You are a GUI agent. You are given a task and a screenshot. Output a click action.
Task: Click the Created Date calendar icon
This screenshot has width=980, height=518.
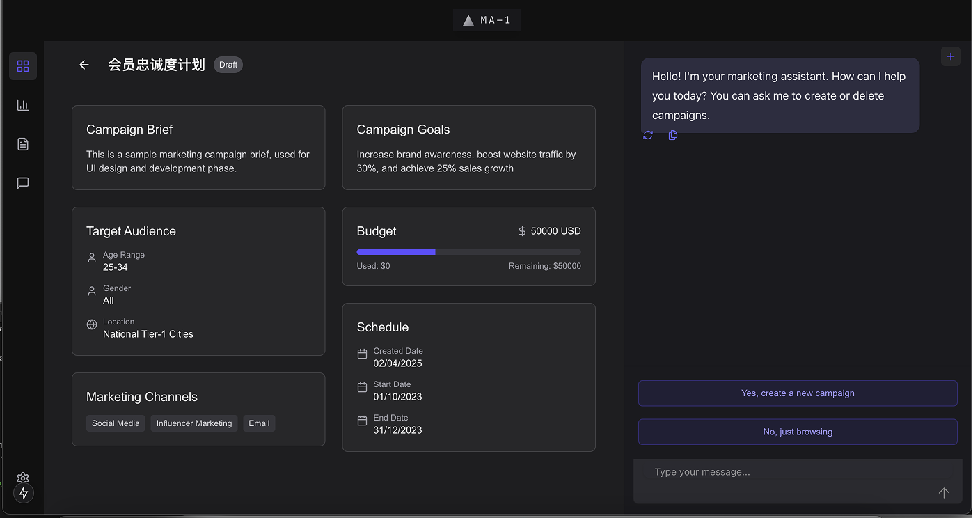(x=362, y=354)
